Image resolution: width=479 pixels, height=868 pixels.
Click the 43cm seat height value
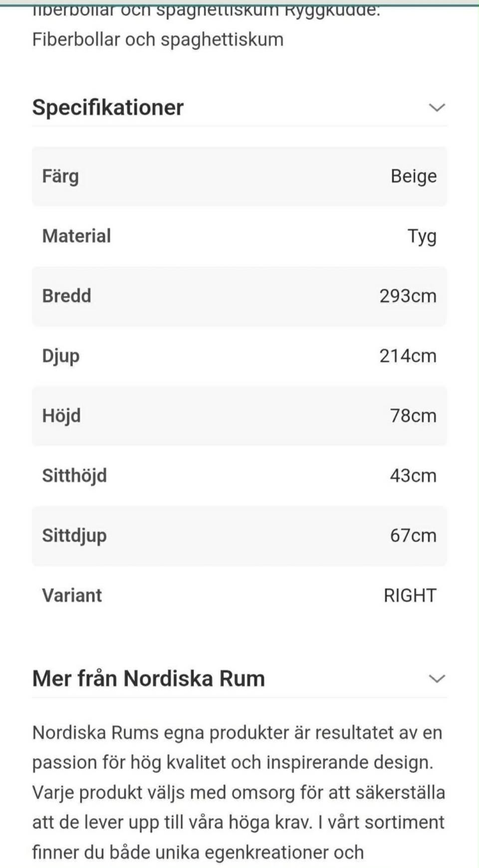(x=413, y=476)
